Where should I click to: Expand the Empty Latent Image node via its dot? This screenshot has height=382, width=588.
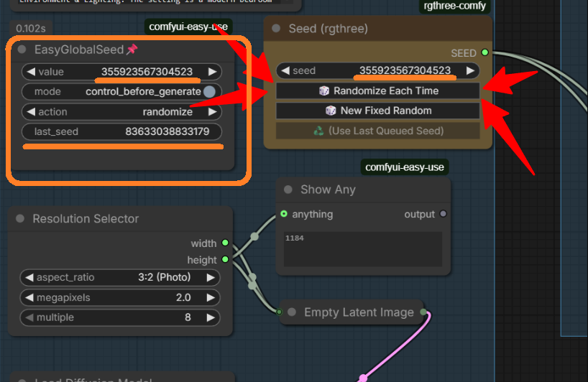click(292, 312)
